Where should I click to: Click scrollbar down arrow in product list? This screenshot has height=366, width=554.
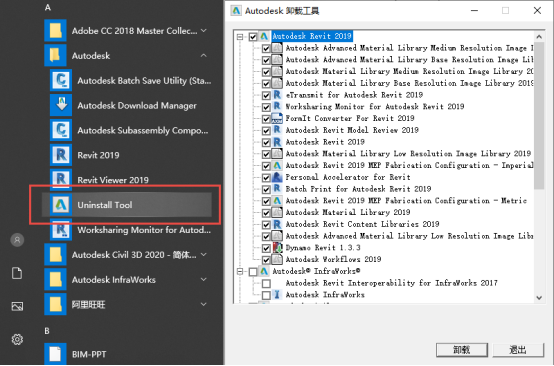539,298
